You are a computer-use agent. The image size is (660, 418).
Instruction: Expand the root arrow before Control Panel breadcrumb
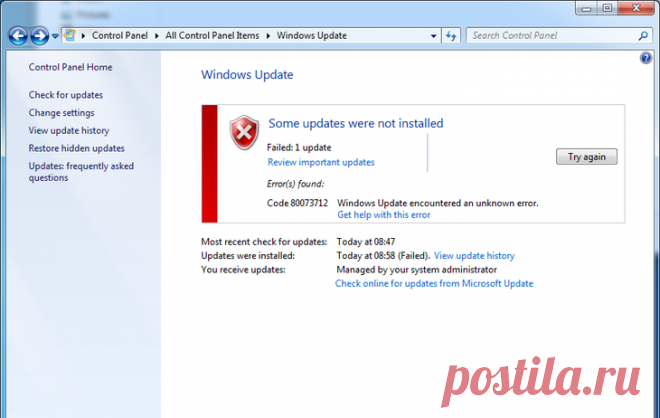pyautogui.click(x=83, y=36)
